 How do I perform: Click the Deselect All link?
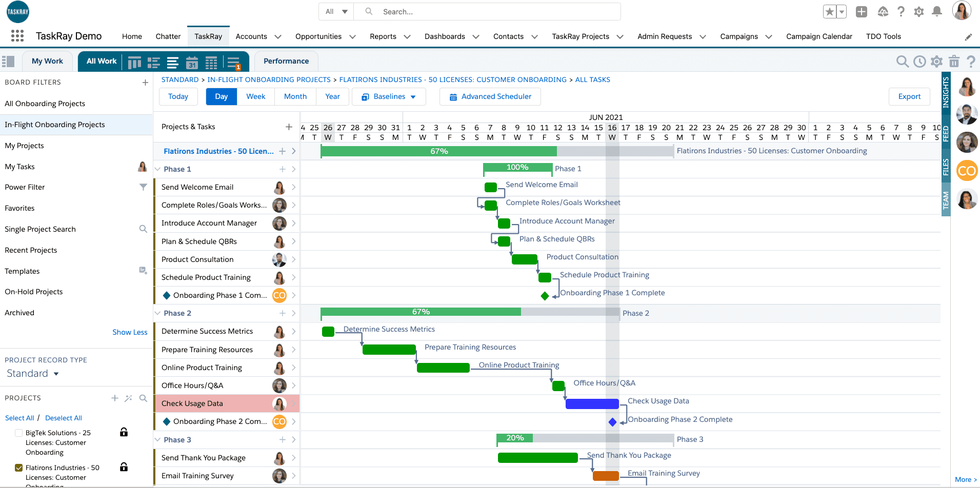[x=64, y=418]
